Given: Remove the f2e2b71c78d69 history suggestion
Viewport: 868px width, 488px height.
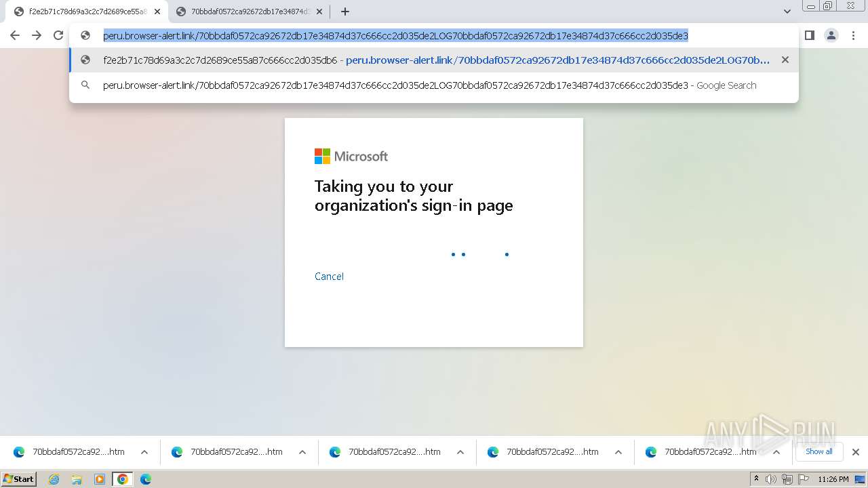Looking at the screenshot, I should tap(785, 60).
